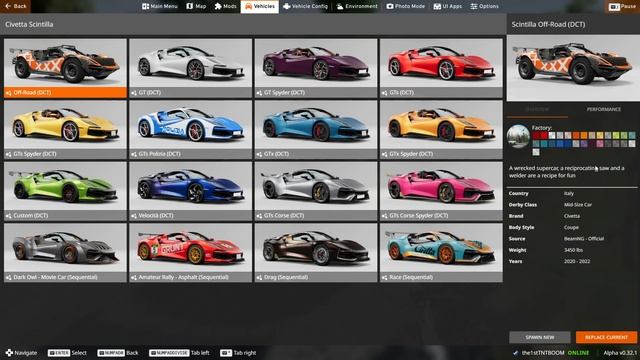Click the Brand value Civetta
This screenshot has height=360, width=640.
pyautogui.click(x=572, y=216)
